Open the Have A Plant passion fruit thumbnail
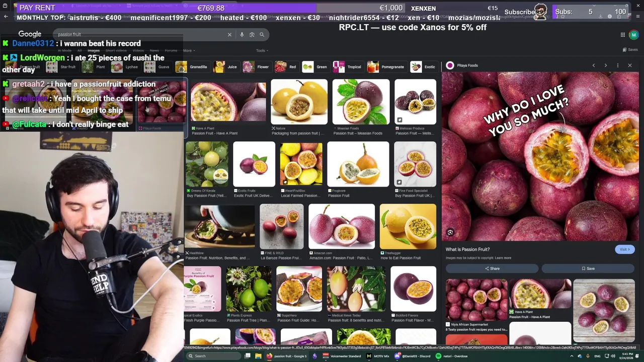 click(228, 102)
